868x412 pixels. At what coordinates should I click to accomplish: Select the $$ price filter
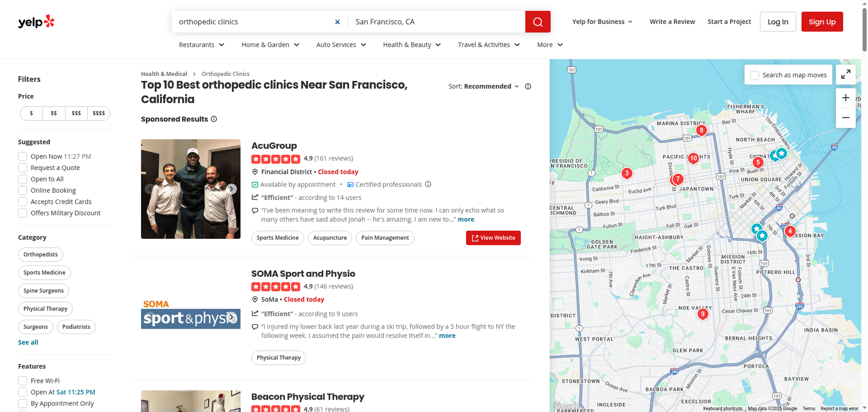(54, 113)
